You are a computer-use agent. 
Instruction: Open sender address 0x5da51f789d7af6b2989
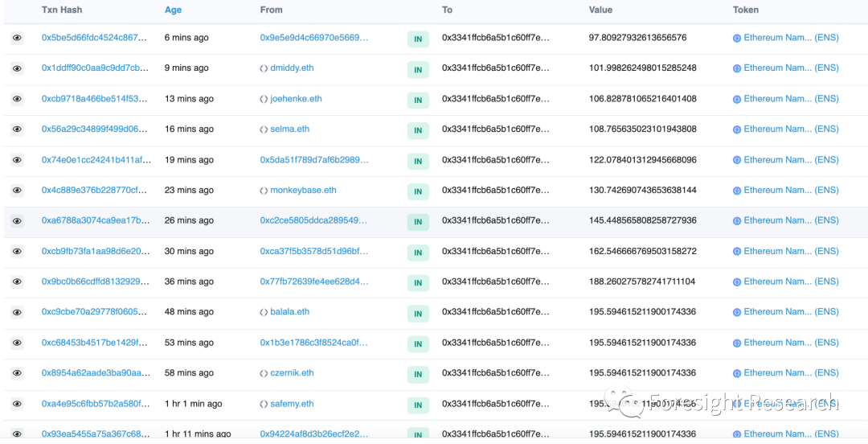tap(314, 159)
